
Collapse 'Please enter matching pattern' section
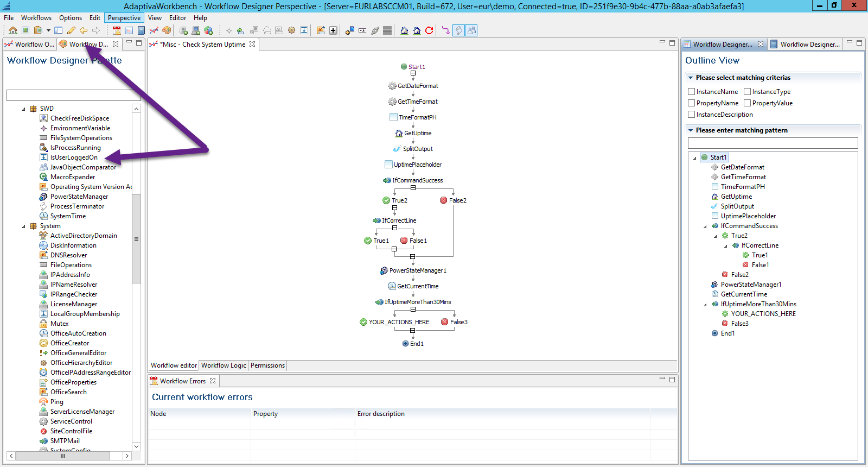[x=691, y=130]
